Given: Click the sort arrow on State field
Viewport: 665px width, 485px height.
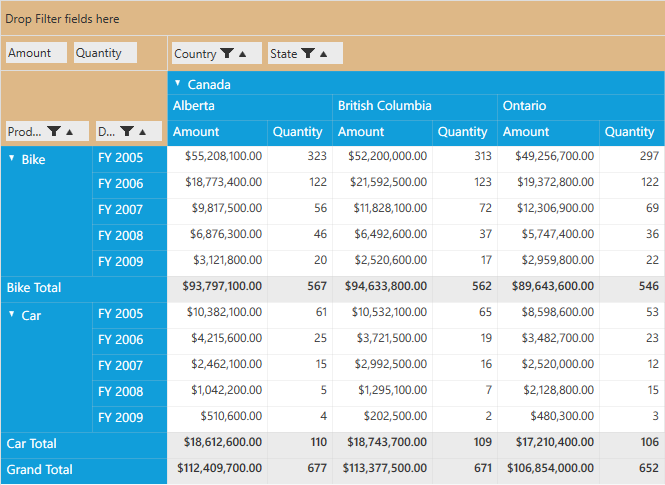Looking at the screenshot, I should [x=324, y=54].
